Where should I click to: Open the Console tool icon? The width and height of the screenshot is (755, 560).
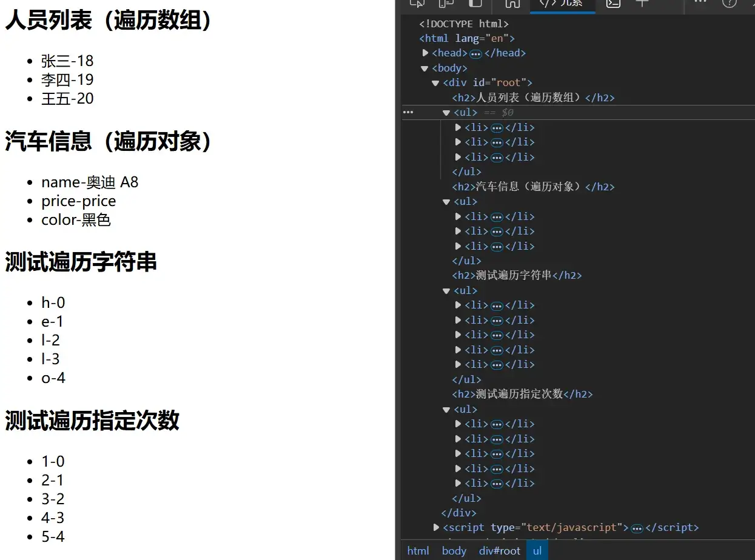613,3
